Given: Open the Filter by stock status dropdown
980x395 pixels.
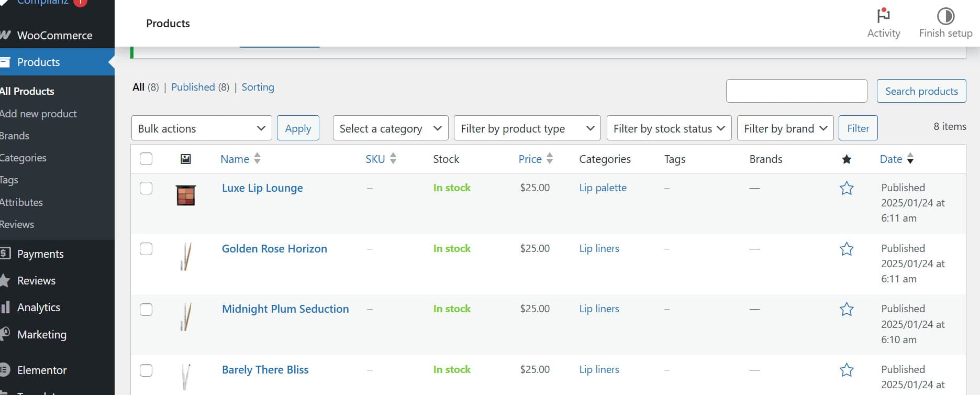Looking at the screenshot, I should tap(669, 128).
